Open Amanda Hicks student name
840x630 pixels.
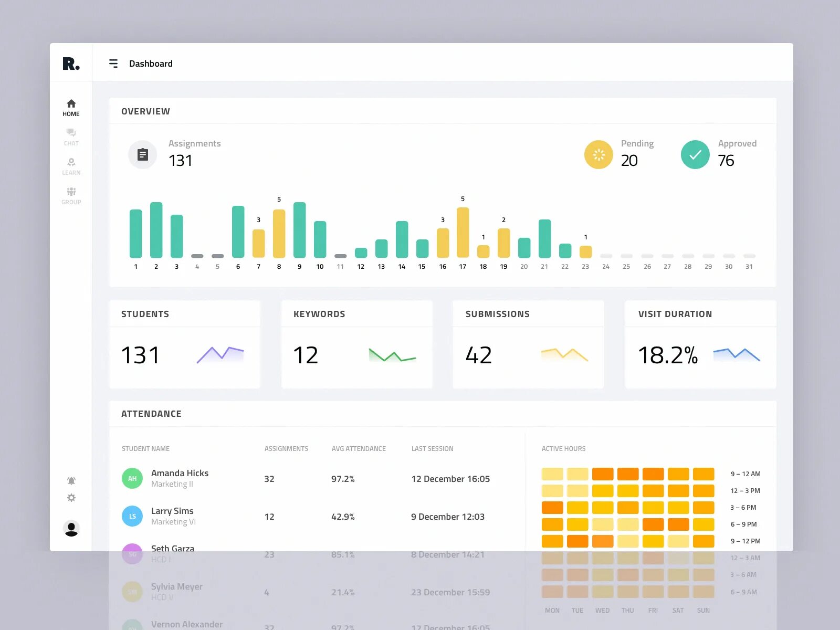pos(180,473)
